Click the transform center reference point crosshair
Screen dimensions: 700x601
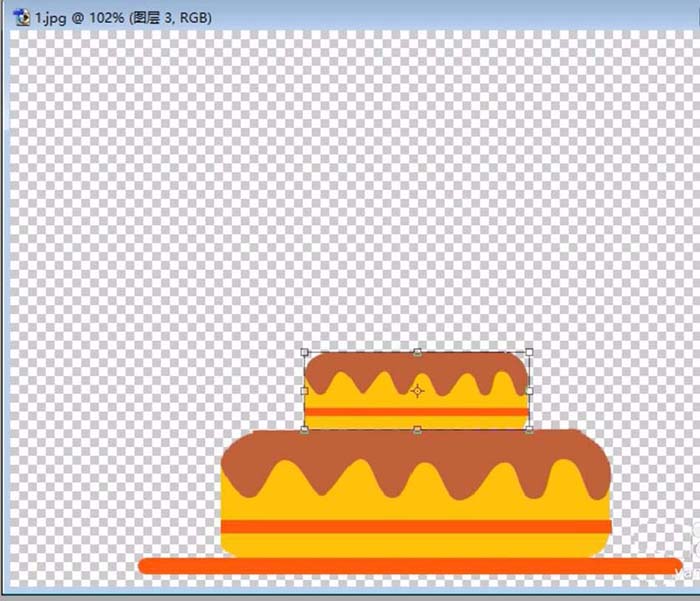coord(417,391)
